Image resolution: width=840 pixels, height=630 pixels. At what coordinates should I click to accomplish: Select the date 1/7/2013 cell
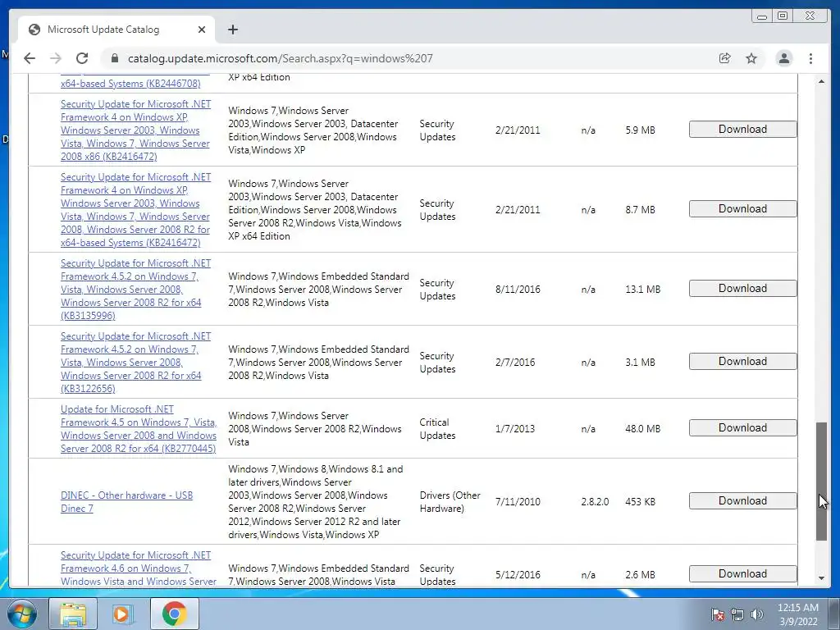[x=515, y=428]
